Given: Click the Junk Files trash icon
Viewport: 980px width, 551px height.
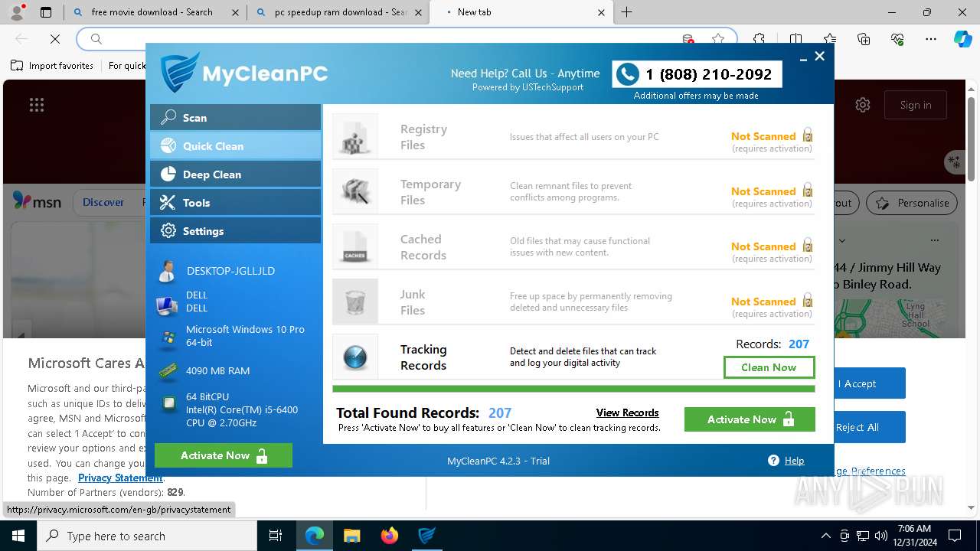Looking at the screenshot, I should pyautogui.click(x=355, y=302).
